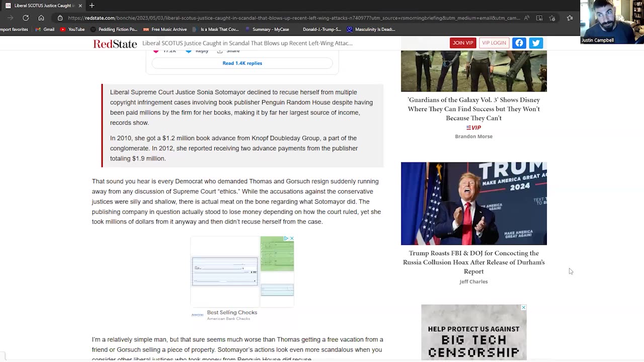Viewport: 644px width, 362px height.
Task: Go to the RedState logo homepage
Action: click(115, 44)
